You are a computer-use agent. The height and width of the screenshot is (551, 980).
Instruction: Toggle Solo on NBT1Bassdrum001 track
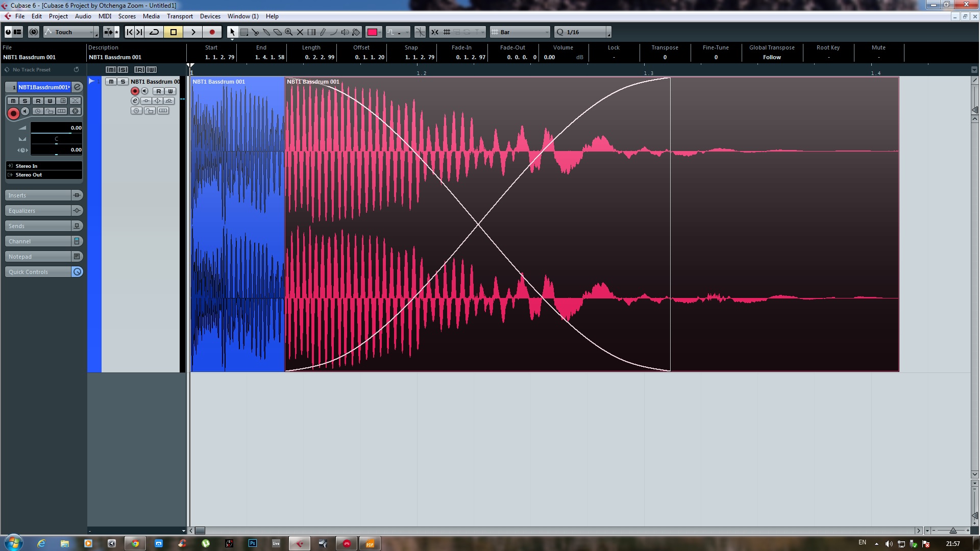coord(24,101)
